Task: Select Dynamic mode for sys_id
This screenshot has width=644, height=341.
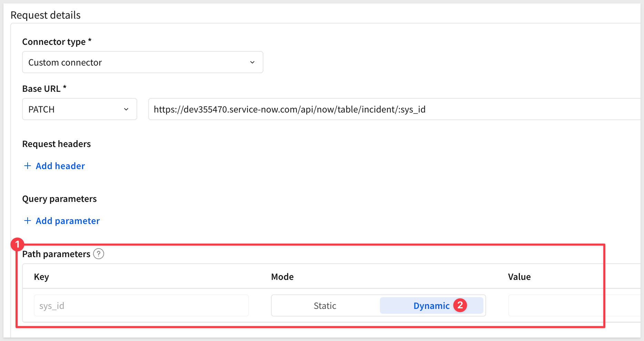Action: [431, 306]
